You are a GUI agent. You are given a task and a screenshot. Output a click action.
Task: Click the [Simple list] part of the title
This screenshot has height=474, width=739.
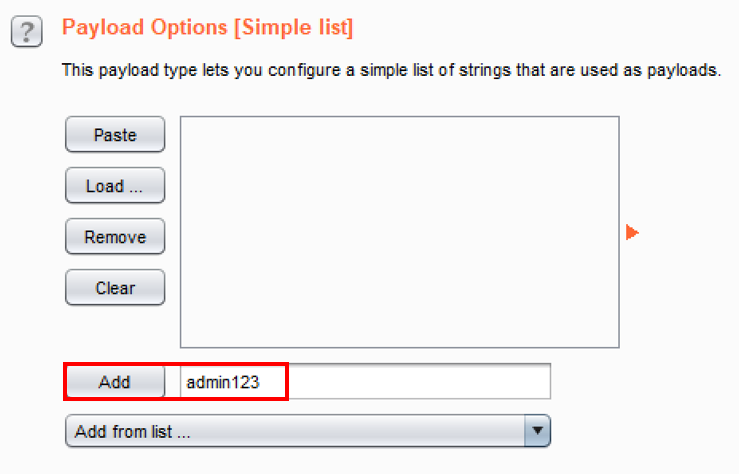(x=293, y=28)
